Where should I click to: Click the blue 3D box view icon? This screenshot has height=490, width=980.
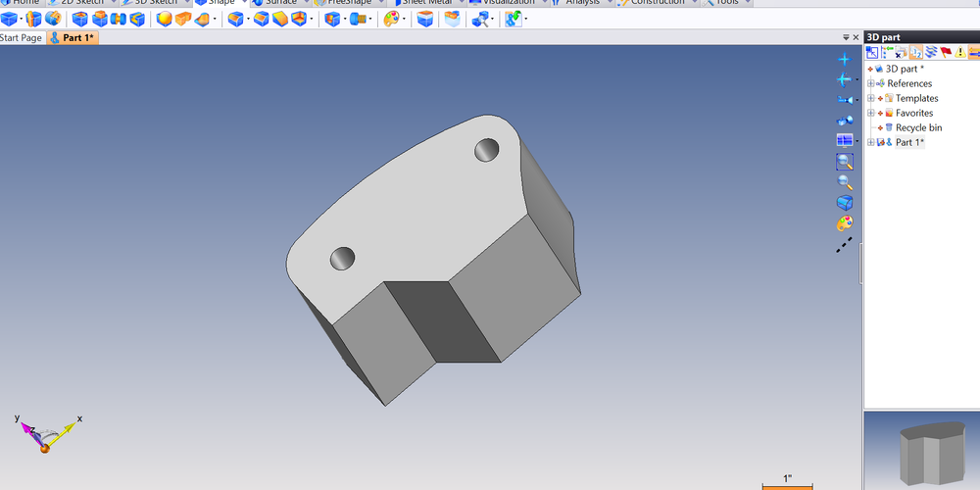tap(844, 203)
